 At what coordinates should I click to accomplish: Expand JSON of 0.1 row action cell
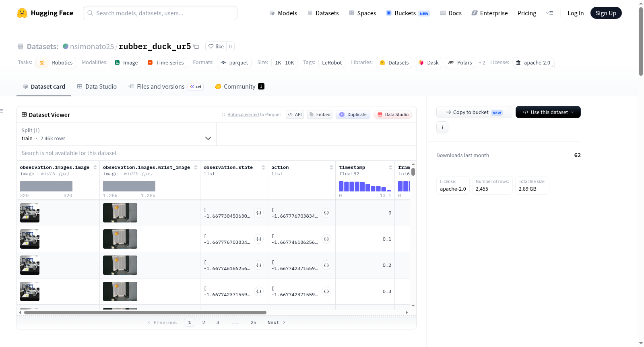coord(326,239)
